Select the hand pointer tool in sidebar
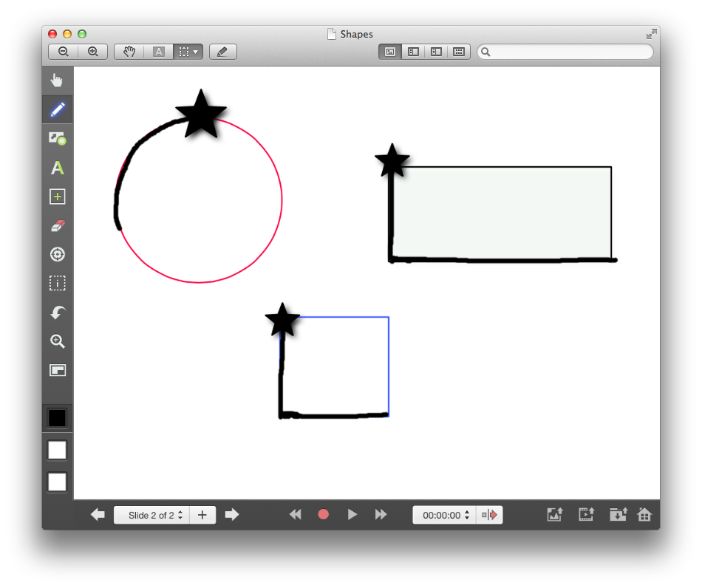Viewport: 702px width, 588px height. 57,81
